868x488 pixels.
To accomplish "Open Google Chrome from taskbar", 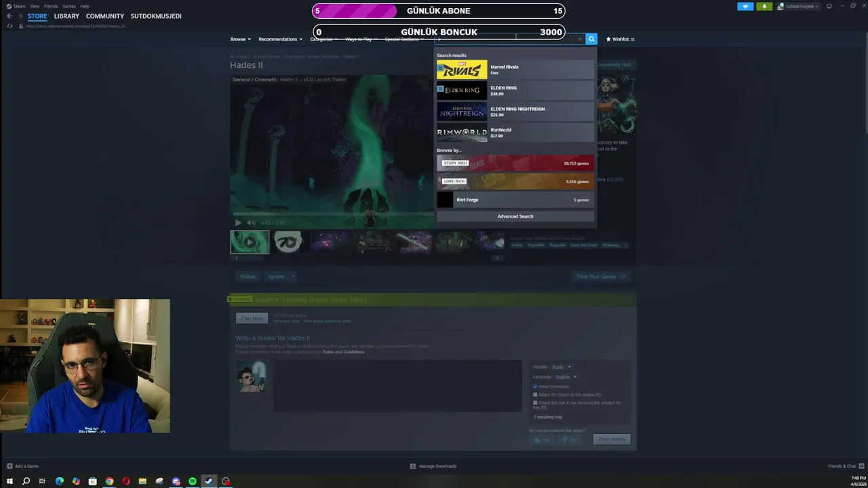I will (109, 481).
